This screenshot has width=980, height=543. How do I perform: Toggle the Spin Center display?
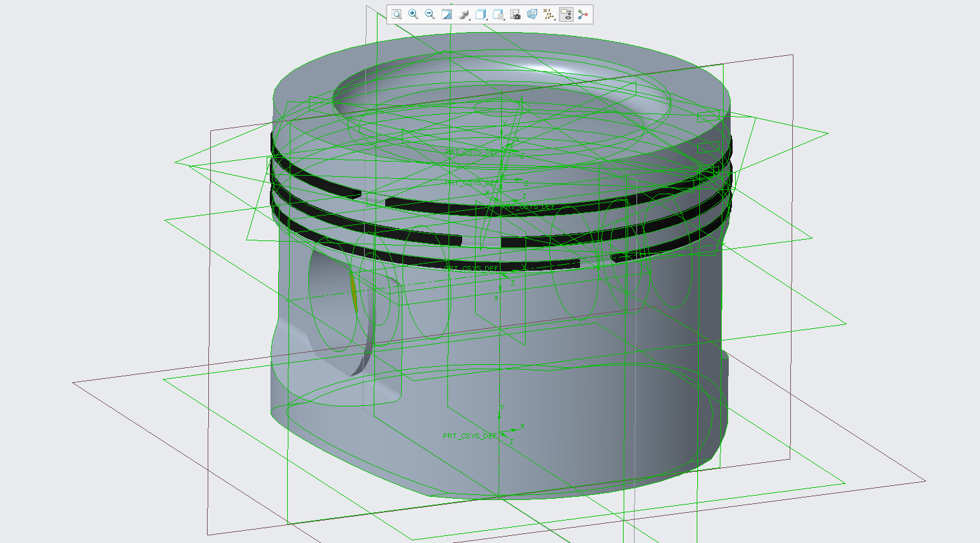point(582,14)
